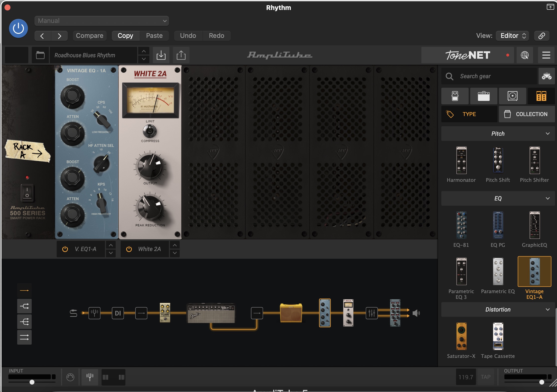The height and width of the screenshot is (392, 557).
Task: Open the hamburger main menu
Action: pos(546,55)
